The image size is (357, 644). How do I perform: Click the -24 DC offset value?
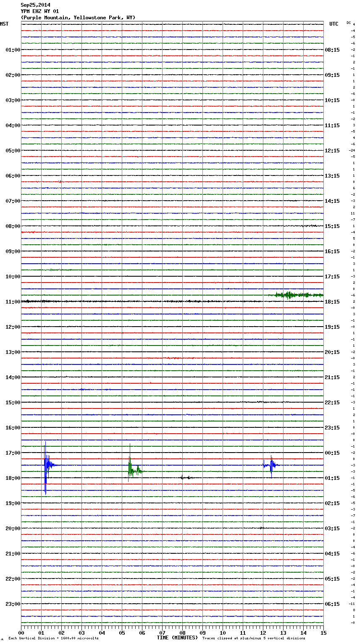[x=352, y=150]
